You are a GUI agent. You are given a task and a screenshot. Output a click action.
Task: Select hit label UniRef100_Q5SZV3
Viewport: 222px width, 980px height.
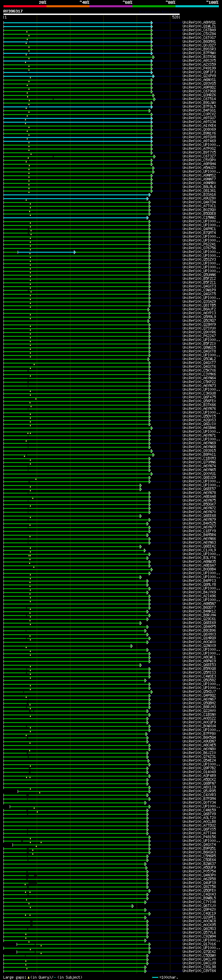click(x=199, y=259)
